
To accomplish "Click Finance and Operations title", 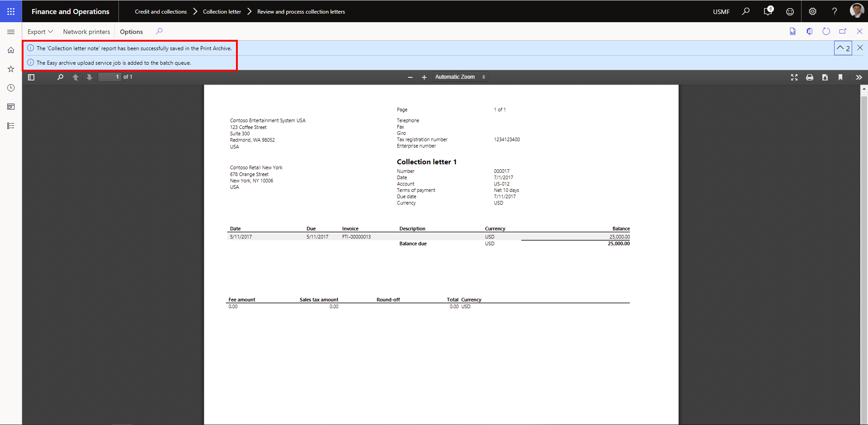I will tap(71, 12).
